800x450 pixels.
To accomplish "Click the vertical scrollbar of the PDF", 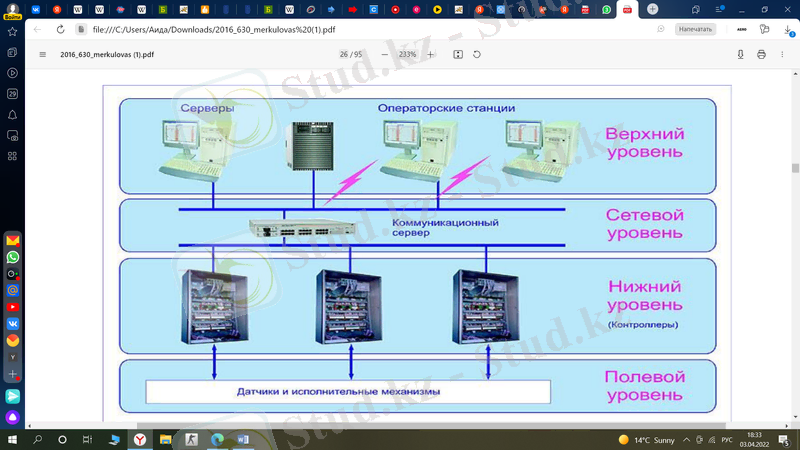I will [x=795, y=168].
